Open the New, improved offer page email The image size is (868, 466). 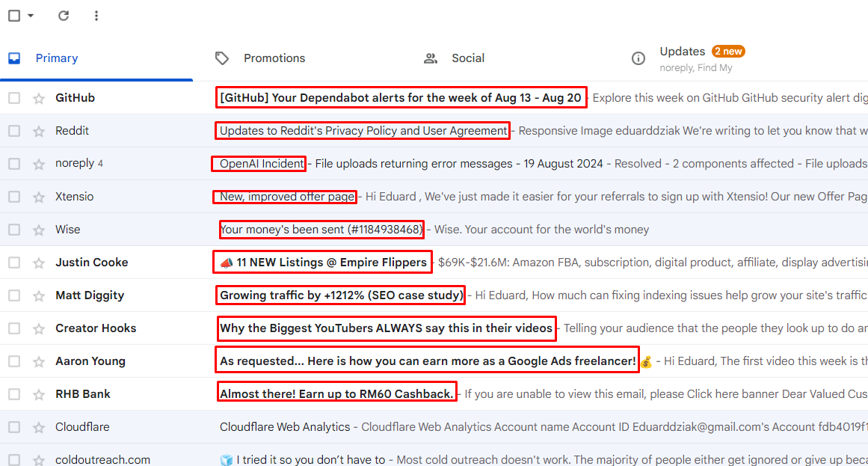tap(287, 197)
